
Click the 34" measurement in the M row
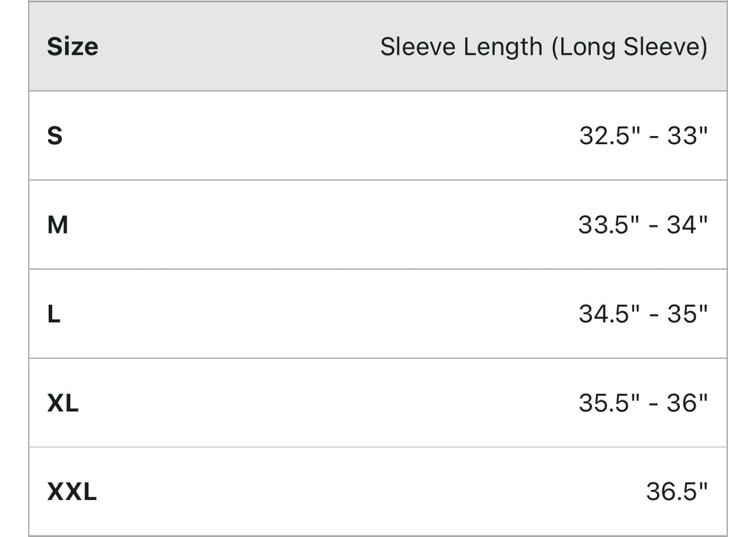click(687, 225)
